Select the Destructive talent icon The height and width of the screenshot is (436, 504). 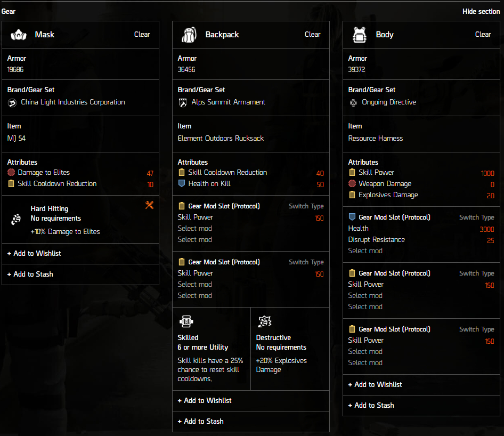coord(264,321)
